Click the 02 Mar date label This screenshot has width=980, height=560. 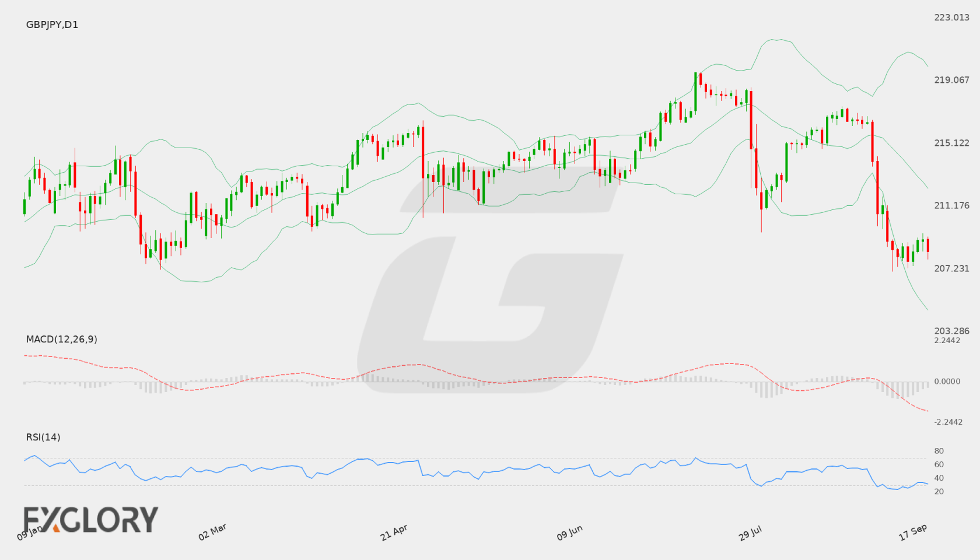point(212,532)
